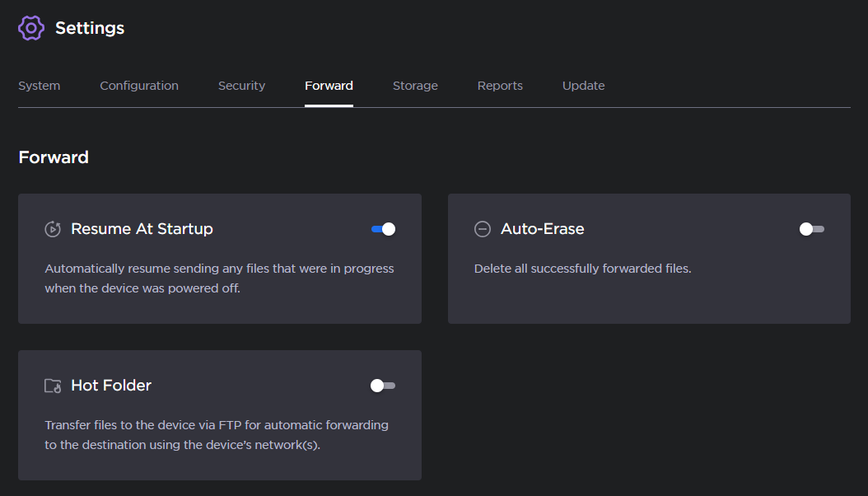Screen dimensions: 868x496
Task: Click the Hot Folder folder icon
Action: tap(53, 385)
